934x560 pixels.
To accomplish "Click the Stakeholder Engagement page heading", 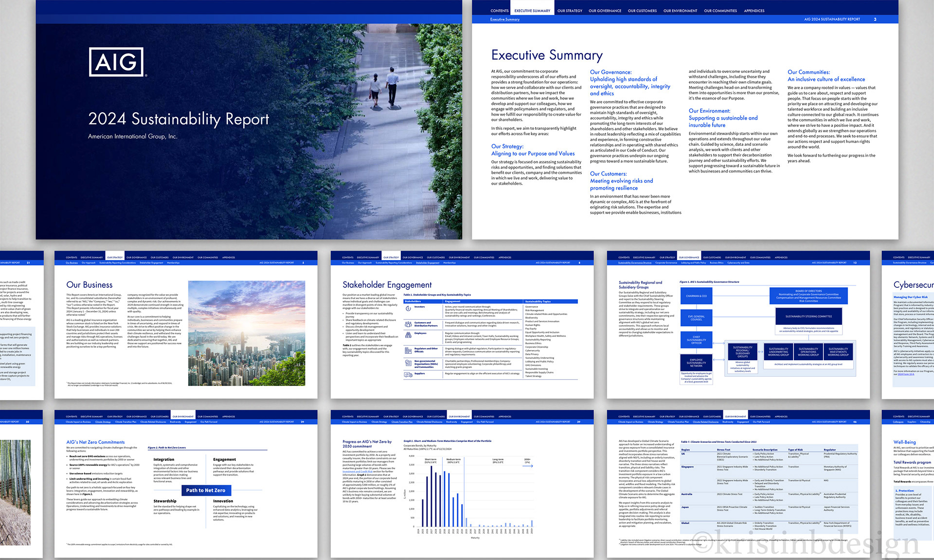I will coord(387,285).
